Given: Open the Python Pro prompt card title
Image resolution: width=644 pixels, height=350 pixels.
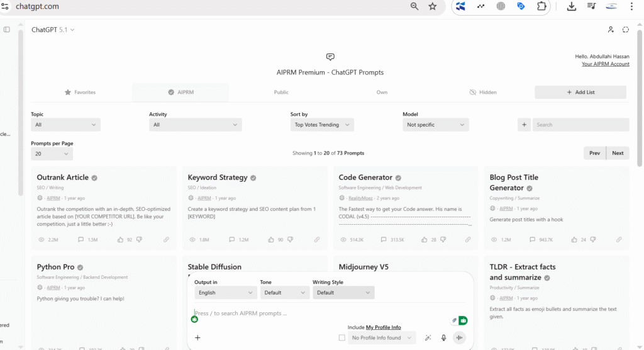Looking at the screenshot, I should (x=55, y=267).
